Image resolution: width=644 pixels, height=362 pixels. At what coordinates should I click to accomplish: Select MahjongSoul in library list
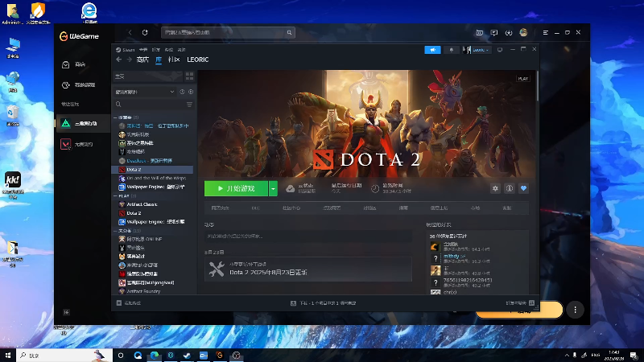[152, 283]
